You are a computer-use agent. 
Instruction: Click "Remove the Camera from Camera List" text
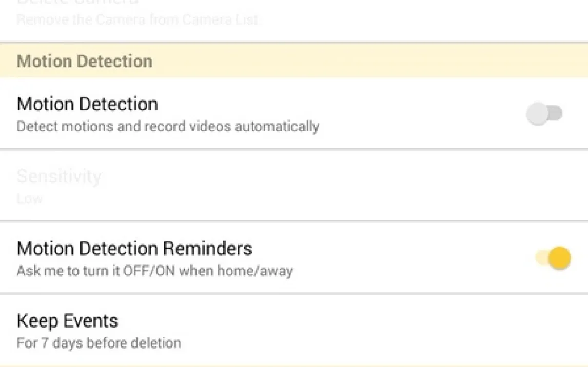click(138, 19)
